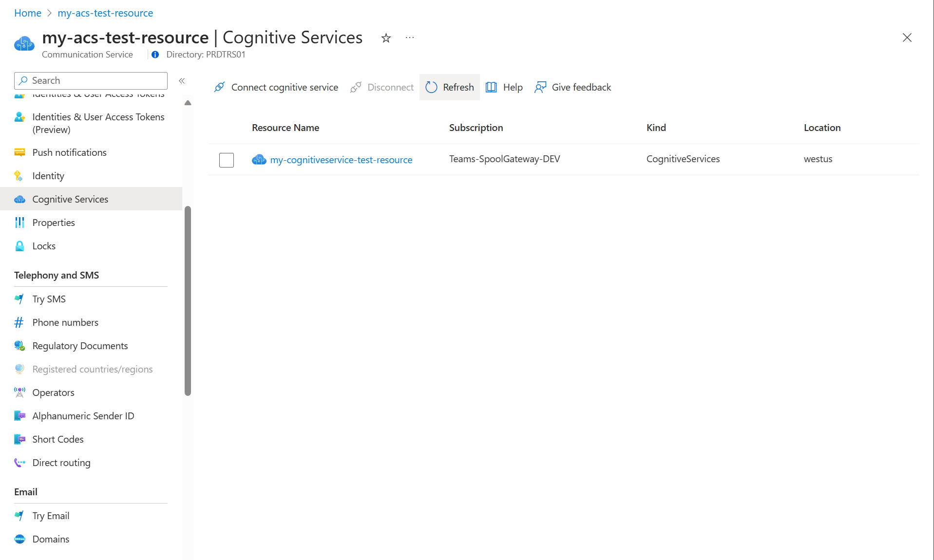Viewport: 934px width, 560px height.
Task: Click the Identity key icon
Action: pos(19,176)
